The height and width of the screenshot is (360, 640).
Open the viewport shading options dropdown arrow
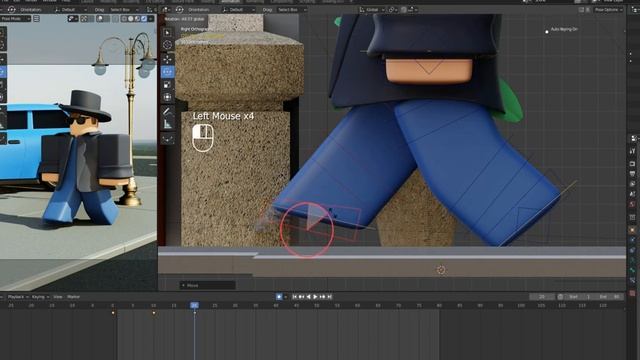[x=151, y=18]
